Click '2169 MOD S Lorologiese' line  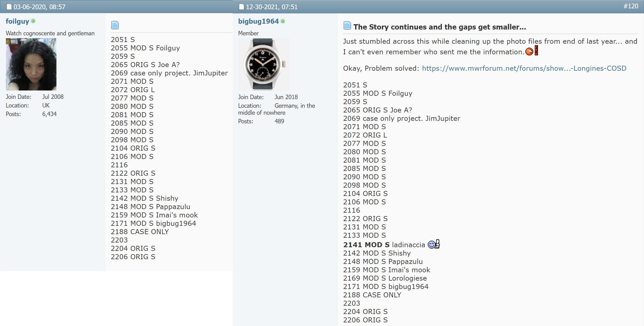[x=385, y=278]
